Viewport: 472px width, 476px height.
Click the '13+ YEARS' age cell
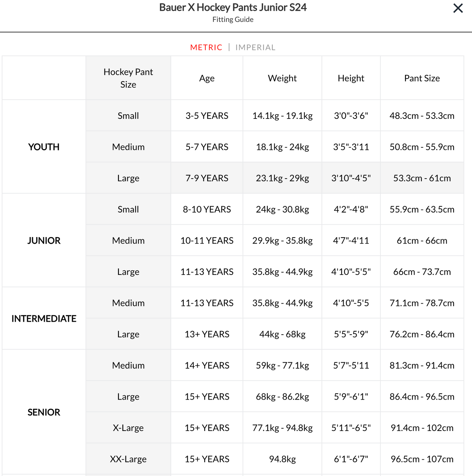point(207,334)
